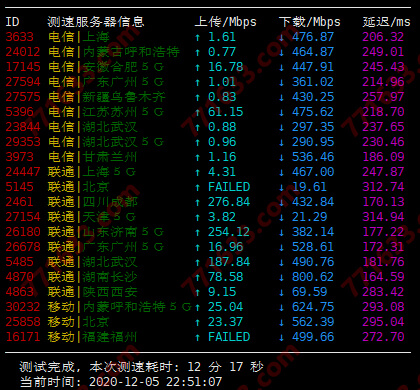This screenshot has height=390, width=420.
Task: Click the 测速服务器信息 header text
Action: point(96,22)
